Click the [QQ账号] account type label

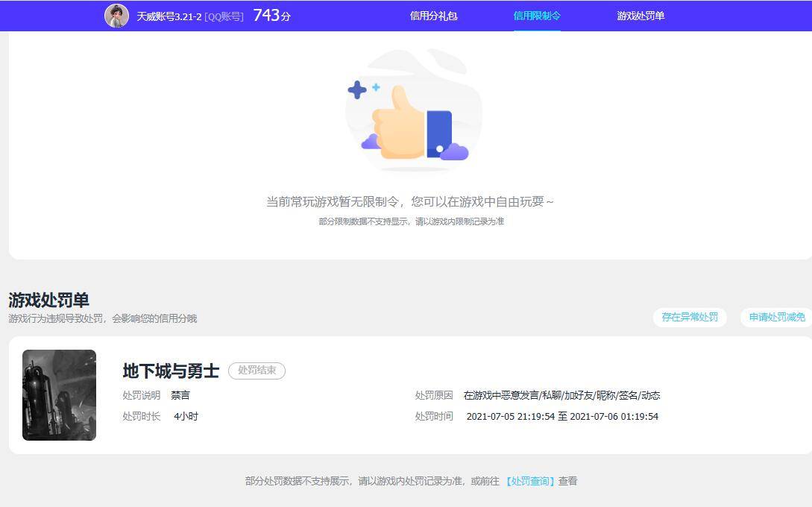(226, 16)
